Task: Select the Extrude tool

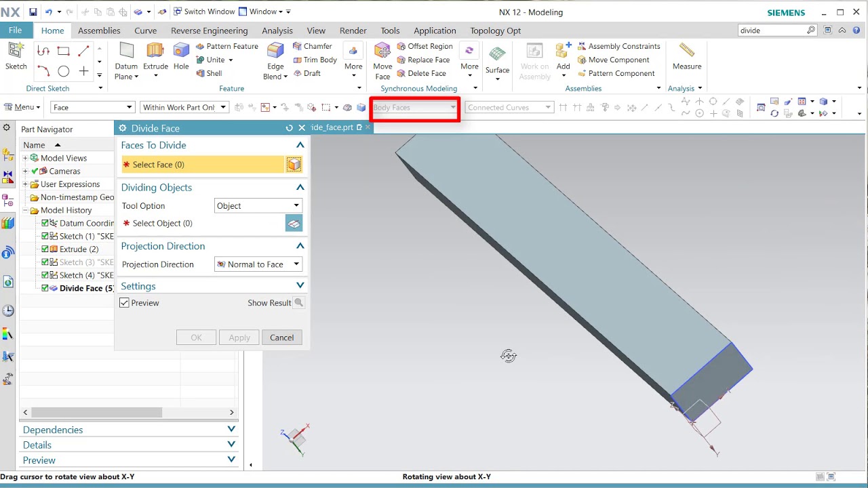Action: coord(155,56)
